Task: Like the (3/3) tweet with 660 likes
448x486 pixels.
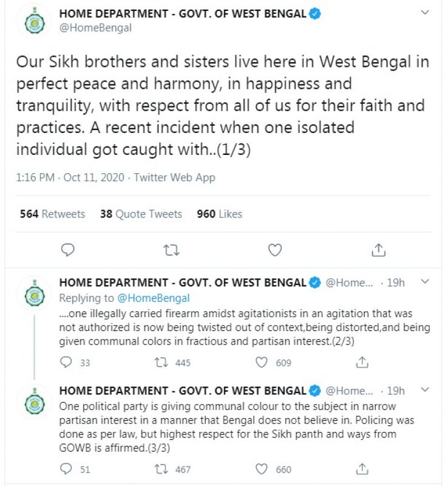Action: (x=262, y=469)
